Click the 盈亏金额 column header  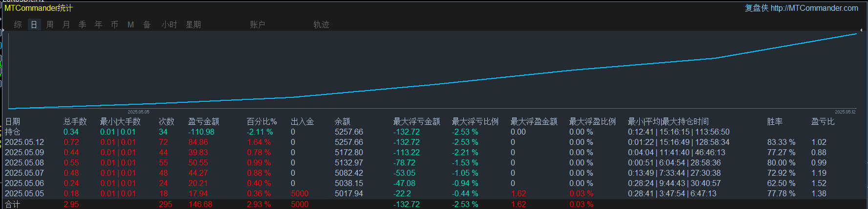[204, 121]
